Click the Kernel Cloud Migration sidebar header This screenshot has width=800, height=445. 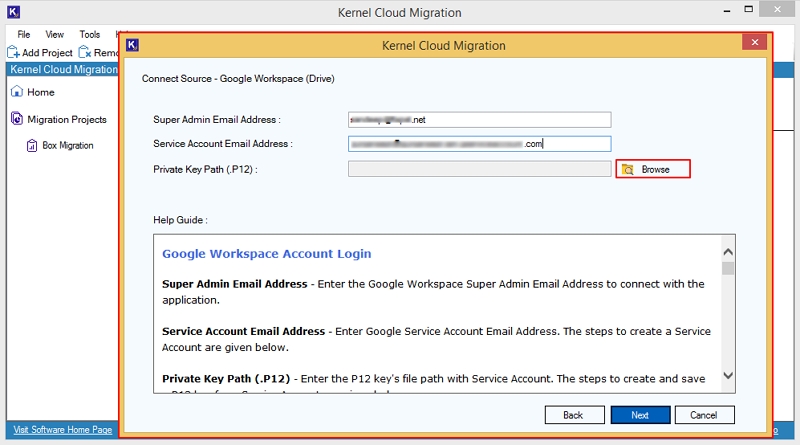pyautogui.click(x=63, y=69)
